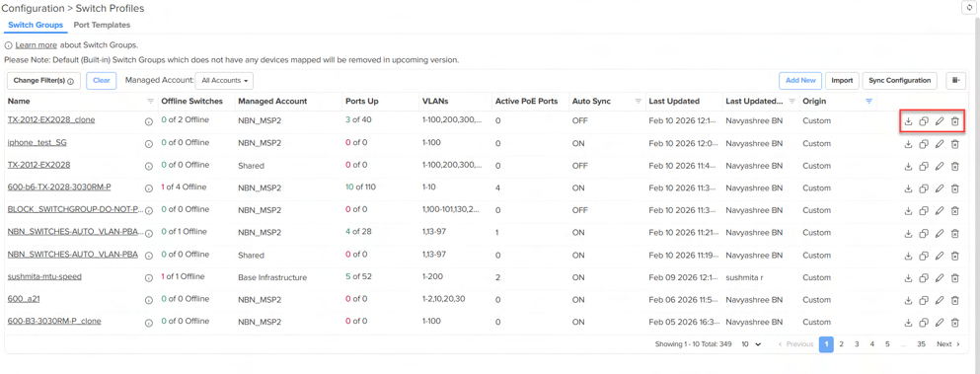Go to page 2
The width and height of the screenshot is (980, 374).
[x=841, y=344]
